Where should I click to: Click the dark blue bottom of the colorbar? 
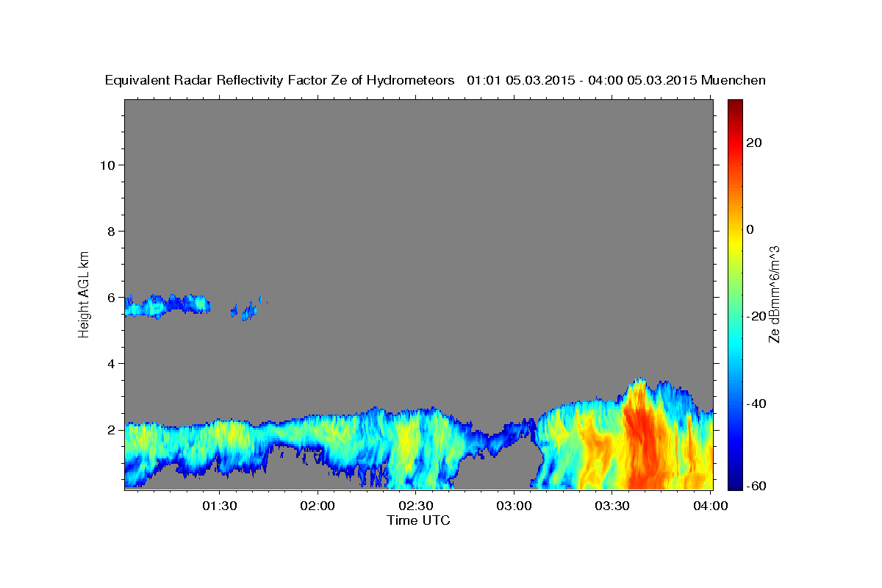(734, 481)
